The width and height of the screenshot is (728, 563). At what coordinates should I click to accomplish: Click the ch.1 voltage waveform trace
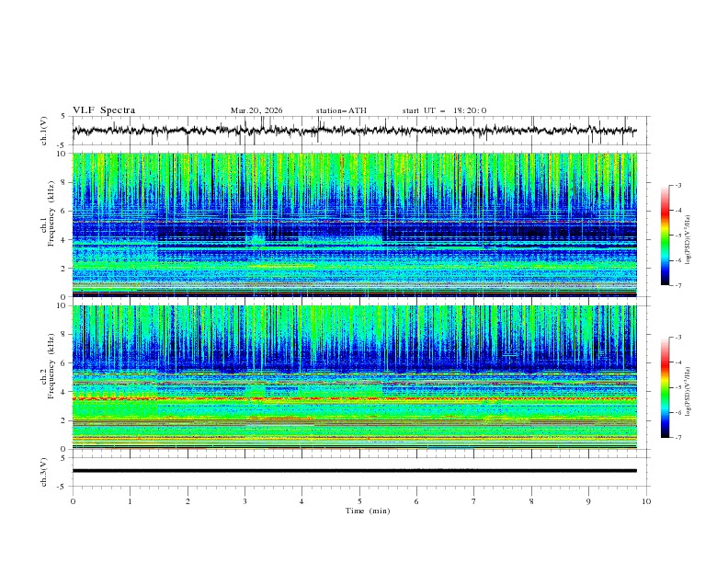pos(354,131)
